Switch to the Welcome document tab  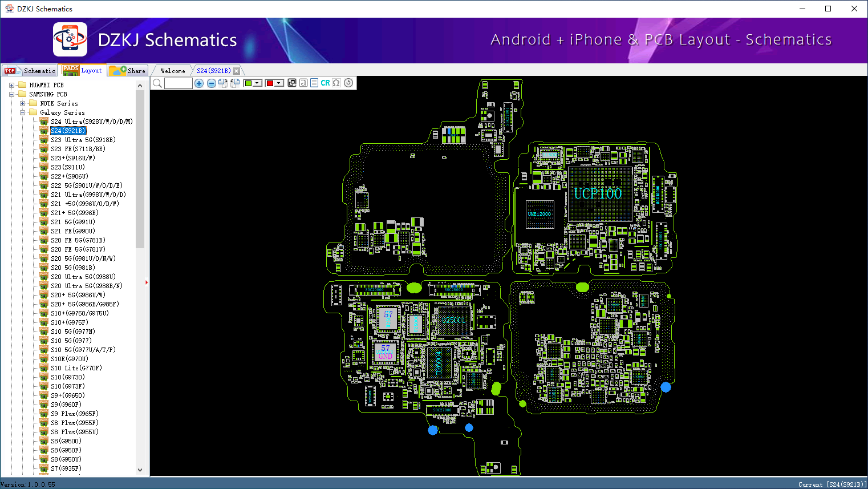click(x=173, y=71)
